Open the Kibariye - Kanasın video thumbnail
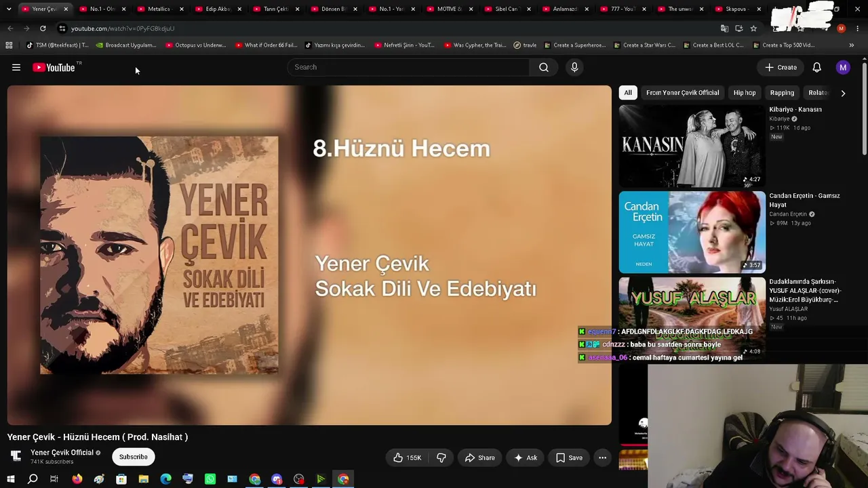The width and height of the screenshot is (868, 488). 692,146
